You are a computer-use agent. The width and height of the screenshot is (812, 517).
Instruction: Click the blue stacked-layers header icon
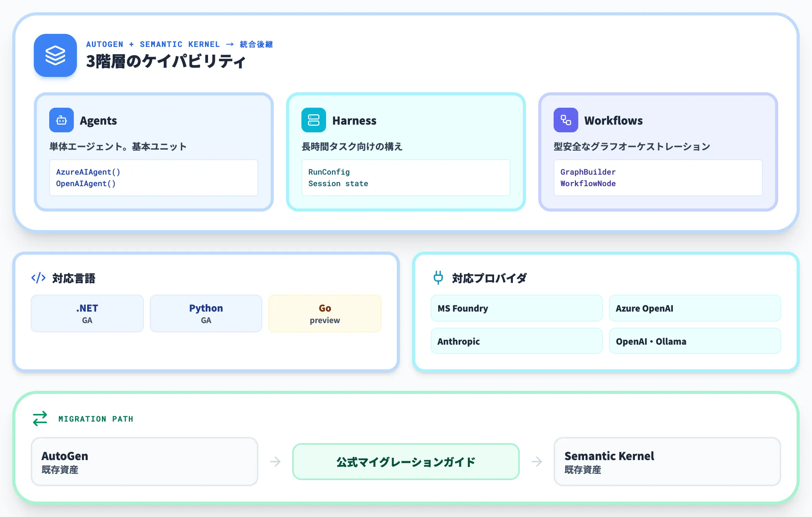coord(55,55)
